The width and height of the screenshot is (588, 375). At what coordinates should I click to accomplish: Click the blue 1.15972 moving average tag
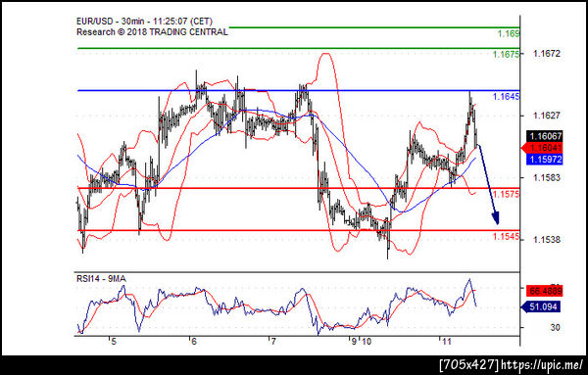[545, 160]
